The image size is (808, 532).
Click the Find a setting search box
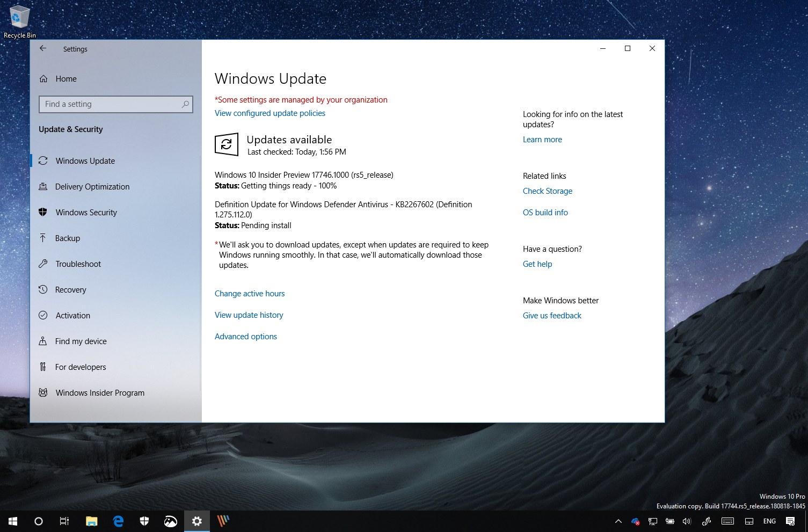click(x=115, y=104)
